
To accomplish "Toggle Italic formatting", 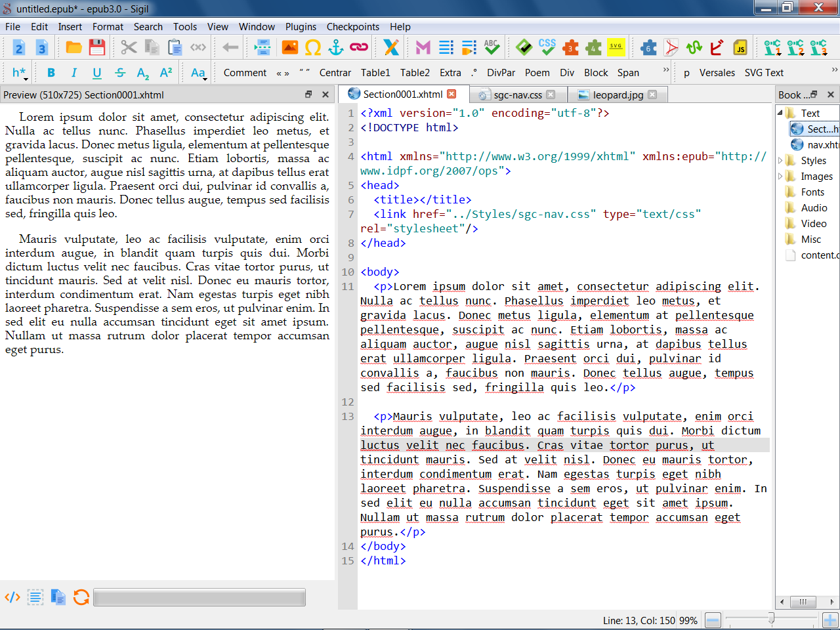I will coord(74,73).
